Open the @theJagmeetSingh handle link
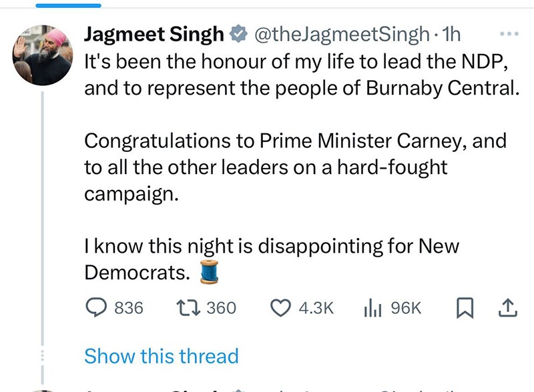Viewport: 534px width, 392px height. [x=339, y=33]
